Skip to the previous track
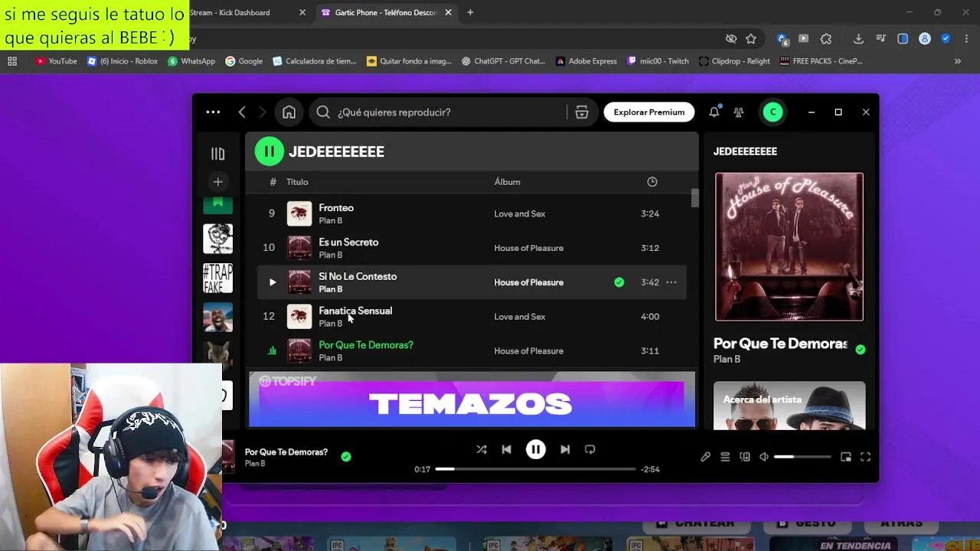This screenshot has height=551, width=980. (506, 449)
